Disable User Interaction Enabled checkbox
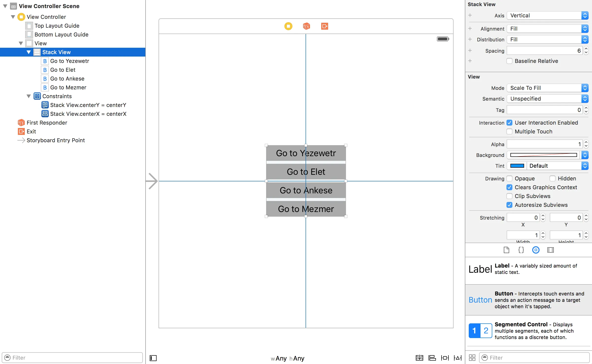 [509, 123]
